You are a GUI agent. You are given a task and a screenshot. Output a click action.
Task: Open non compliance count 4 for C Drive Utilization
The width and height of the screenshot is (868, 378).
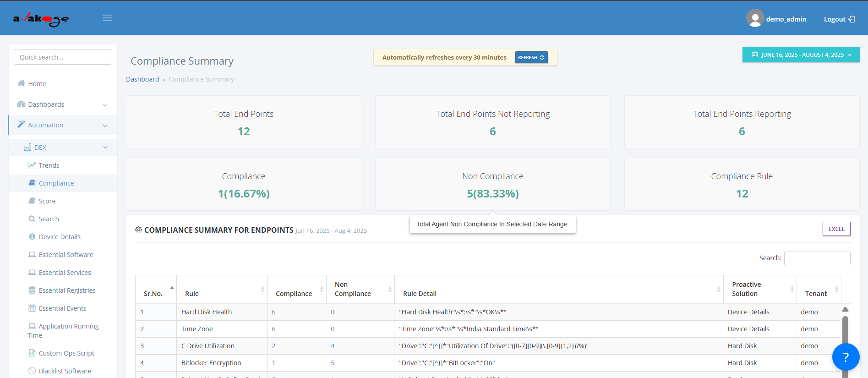(x=333, y=346)
